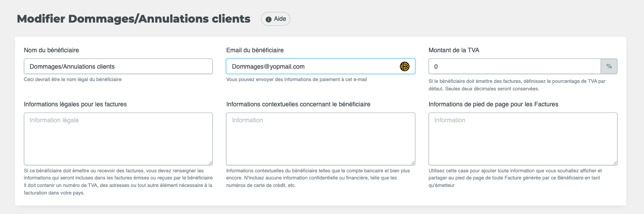Focus the Nom du bénéficiaire input
The width and height of the screenshot is (644, 214).
coord(118,66)
